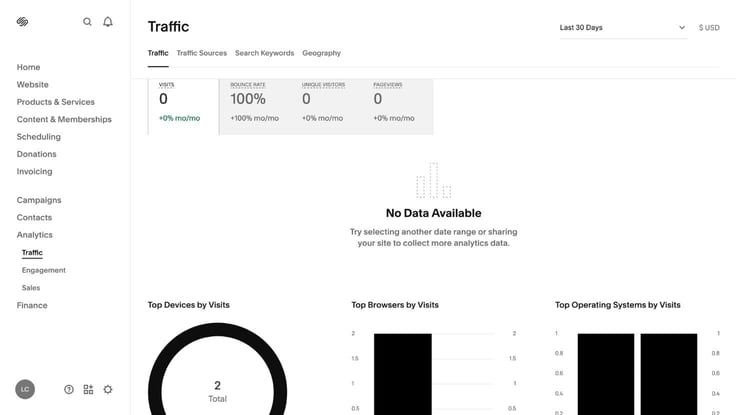Screen dimensions: 736x415
Task: Switch to Geography tab
Action: (322, 53)
